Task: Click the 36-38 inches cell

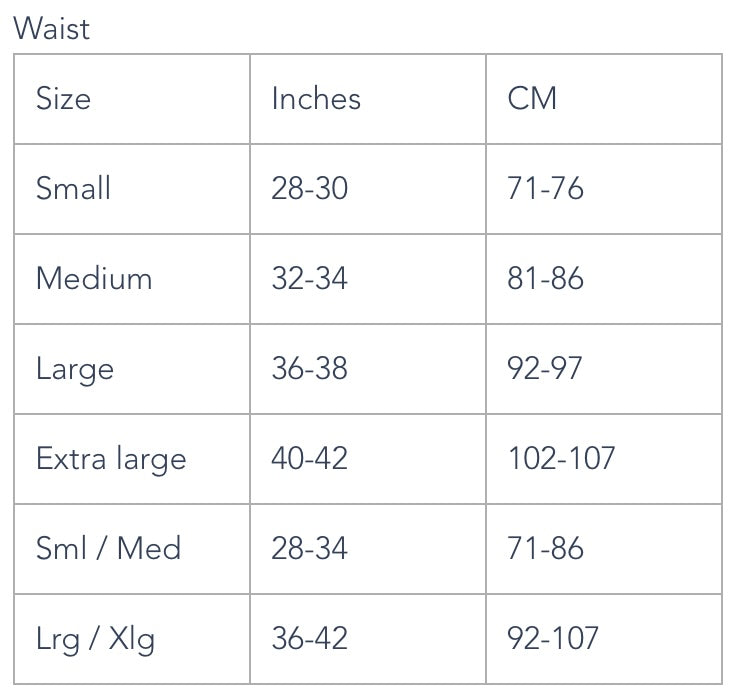Action: (x=368, y=369)
